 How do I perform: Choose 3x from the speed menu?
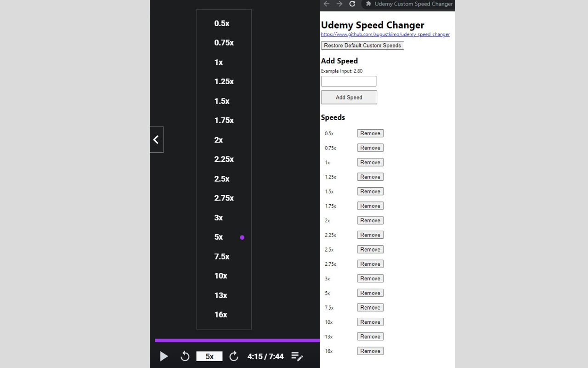coord(218,218)
